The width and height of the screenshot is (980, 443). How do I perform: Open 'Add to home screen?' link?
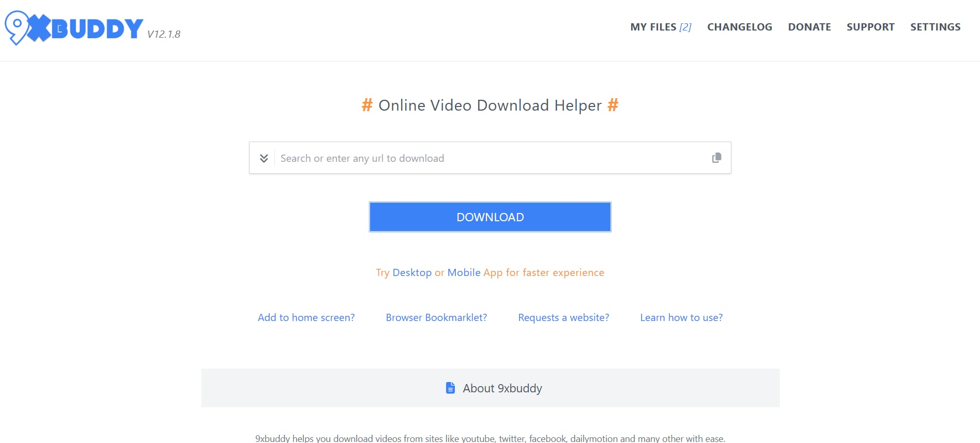point(306,317)
